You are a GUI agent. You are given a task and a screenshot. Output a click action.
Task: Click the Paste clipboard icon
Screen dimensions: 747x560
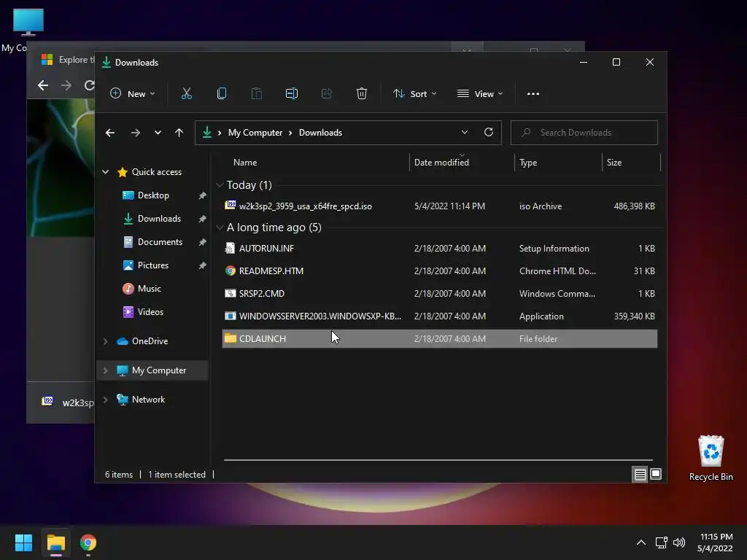tap(256, 94)
